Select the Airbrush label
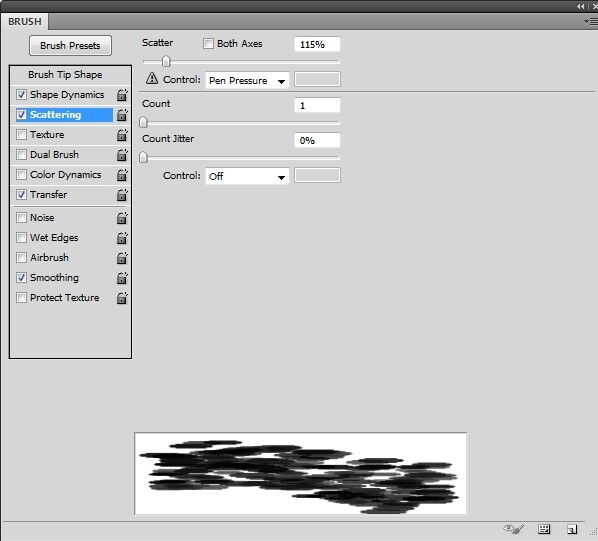 (49, 258)
